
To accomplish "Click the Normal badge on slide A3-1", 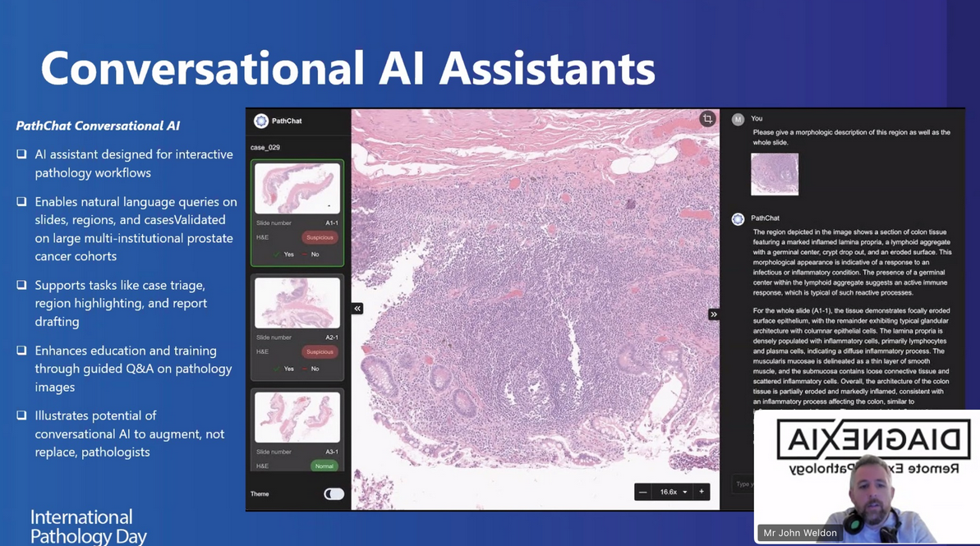I will point(324,466).
